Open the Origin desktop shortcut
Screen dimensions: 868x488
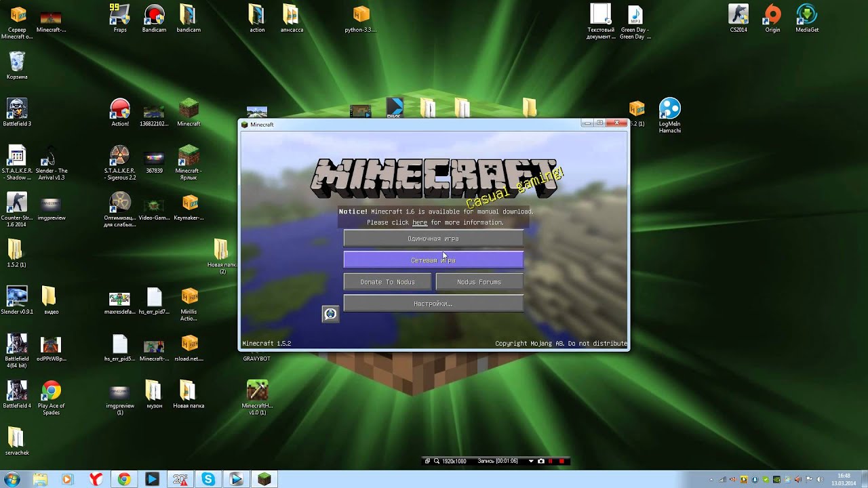(772, 18)
